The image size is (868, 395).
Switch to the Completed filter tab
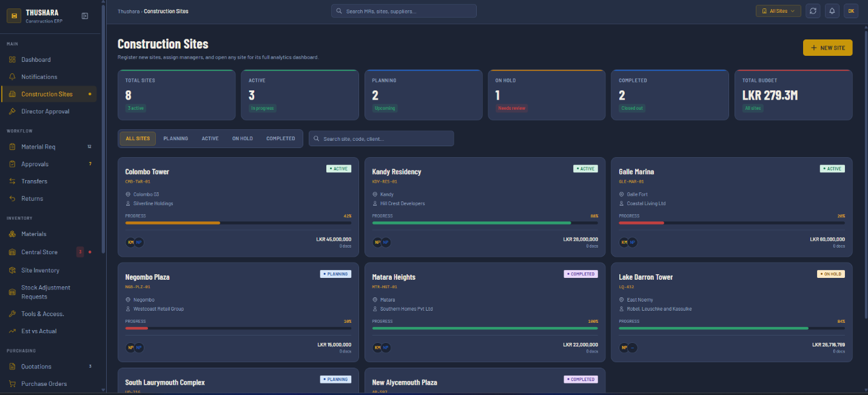click(x=281, y=138)
